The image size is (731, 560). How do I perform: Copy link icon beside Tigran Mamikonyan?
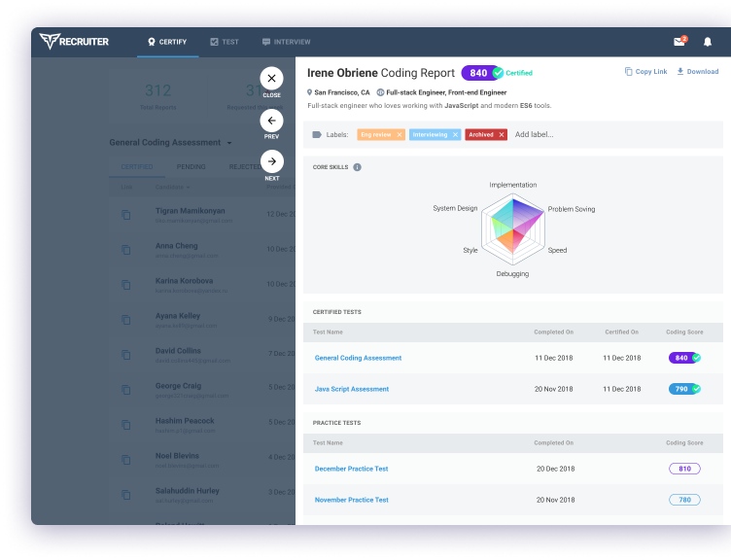pyautogui.click(x=125, y=215)
